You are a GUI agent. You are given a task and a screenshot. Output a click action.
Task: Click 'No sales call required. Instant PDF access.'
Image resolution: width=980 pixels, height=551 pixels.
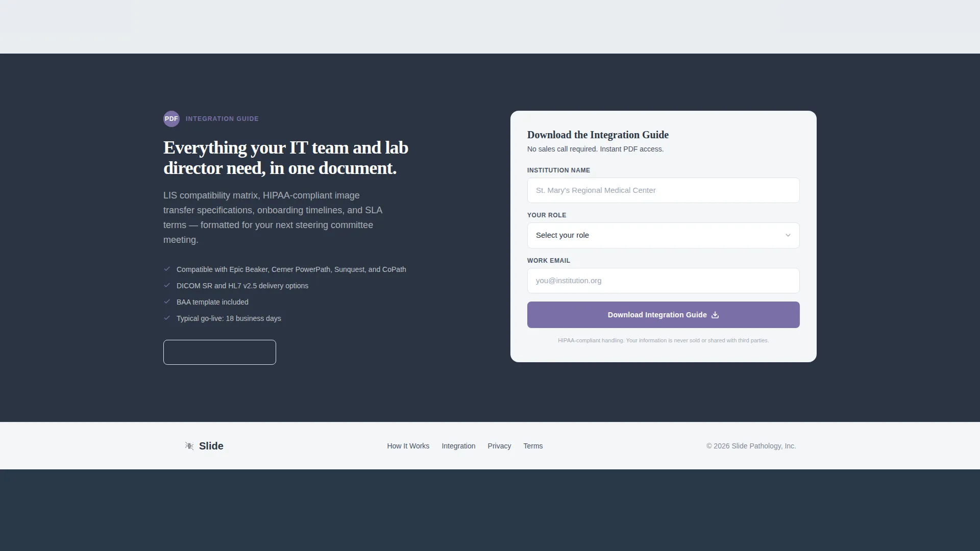(595, 149)
